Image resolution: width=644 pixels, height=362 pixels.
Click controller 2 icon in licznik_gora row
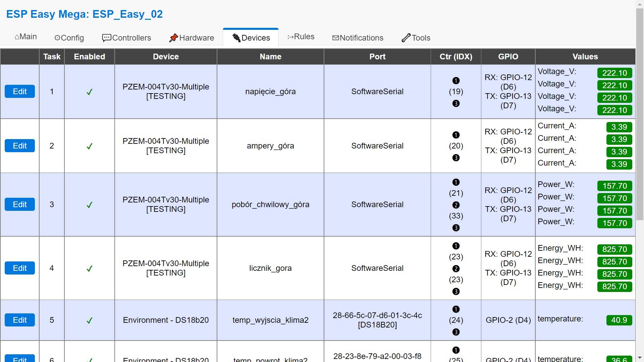456,268
